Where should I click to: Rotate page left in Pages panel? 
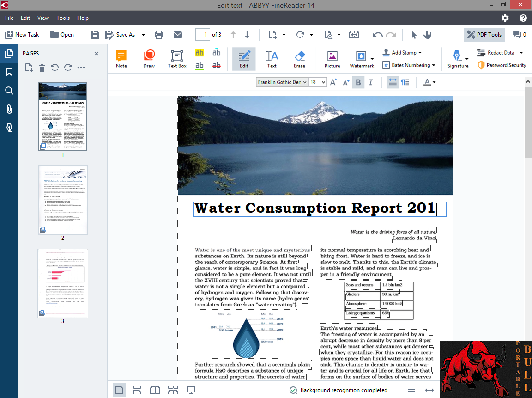click(55, 67)
